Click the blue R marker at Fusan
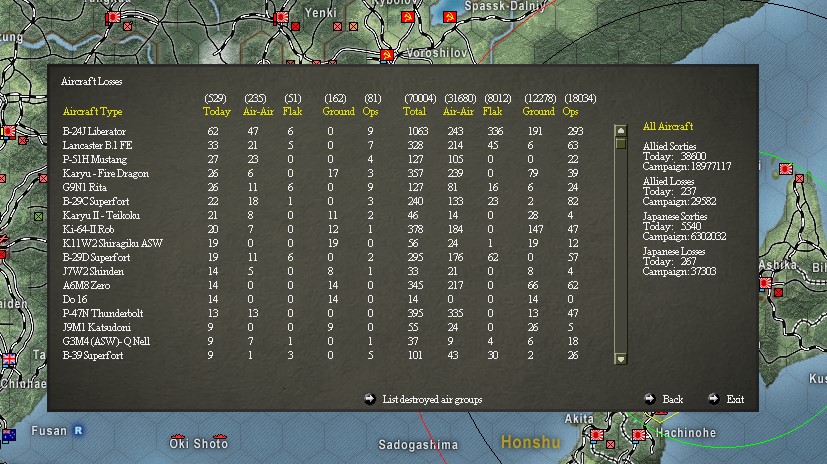The height and width of the screenshot is (464, 827). pyautogui.click(x=78, y=430)
